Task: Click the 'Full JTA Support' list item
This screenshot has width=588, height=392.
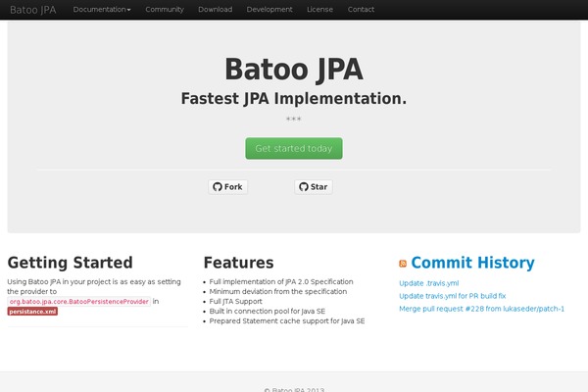Action: 235,301
